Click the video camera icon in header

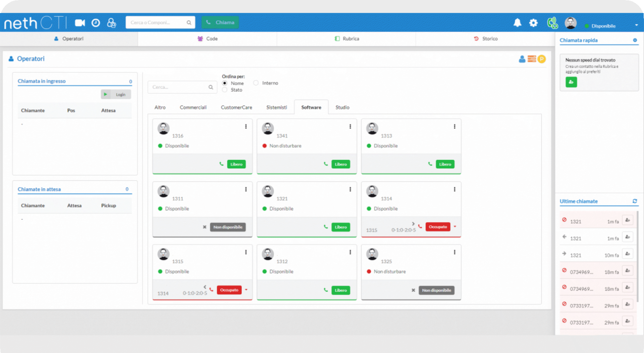click(80, 23)
